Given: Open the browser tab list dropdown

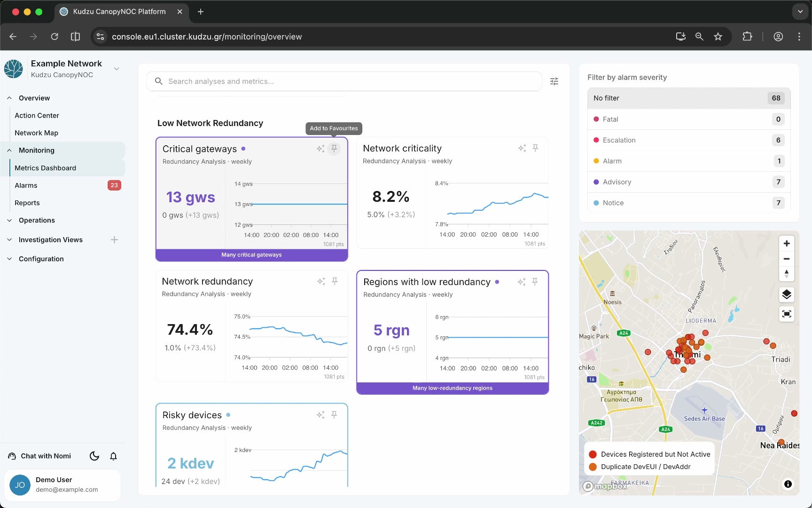Looking at the screenshot, I should [800, 12].
